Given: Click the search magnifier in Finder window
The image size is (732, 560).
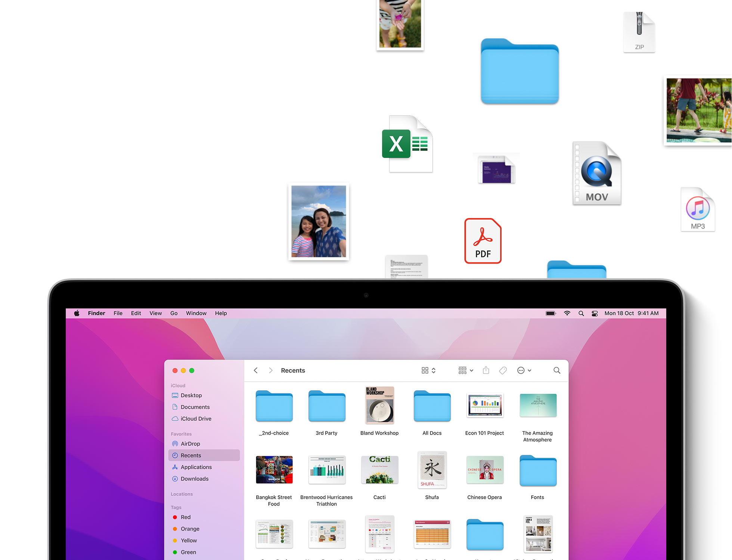Looking at the screenshot, I should [x=557, y=370].
